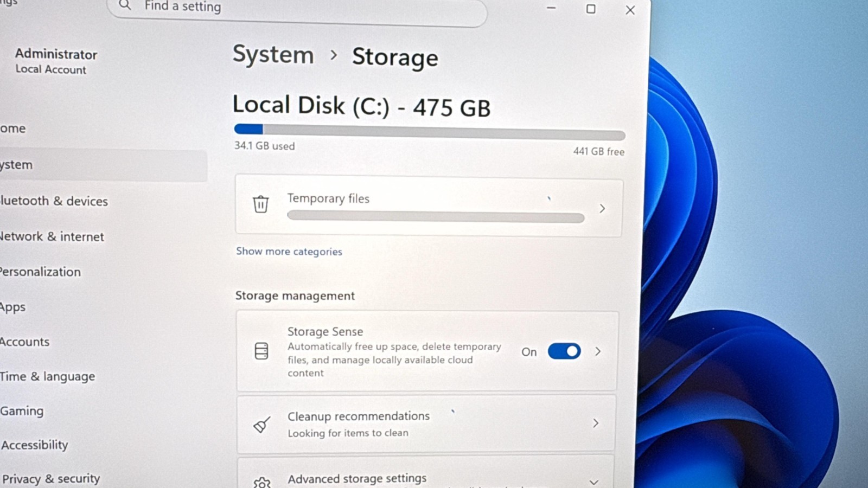Click the Temporary files usage bar
Viewport: 868px width, 488px height.
point(436,217)
